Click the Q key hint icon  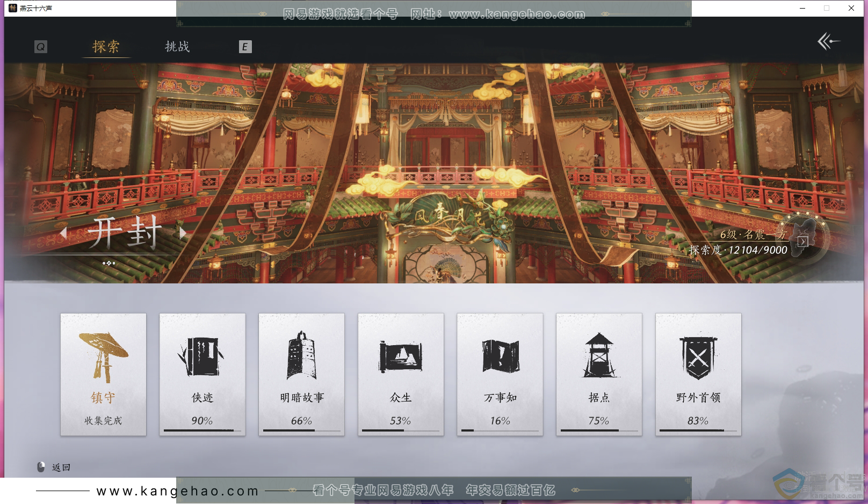pyautogui.click(x=41, y=47)
